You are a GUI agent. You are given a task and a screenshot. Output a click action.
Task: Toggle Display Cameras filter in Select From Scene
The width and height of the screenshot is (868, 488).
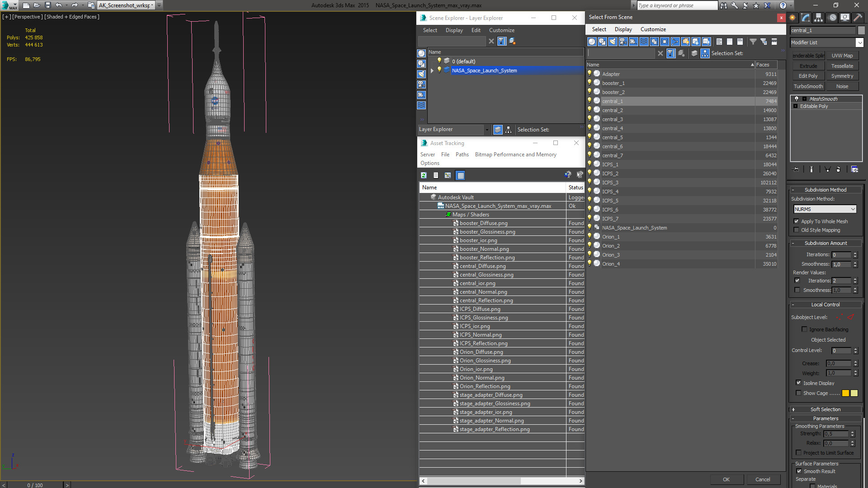(623, 42)
